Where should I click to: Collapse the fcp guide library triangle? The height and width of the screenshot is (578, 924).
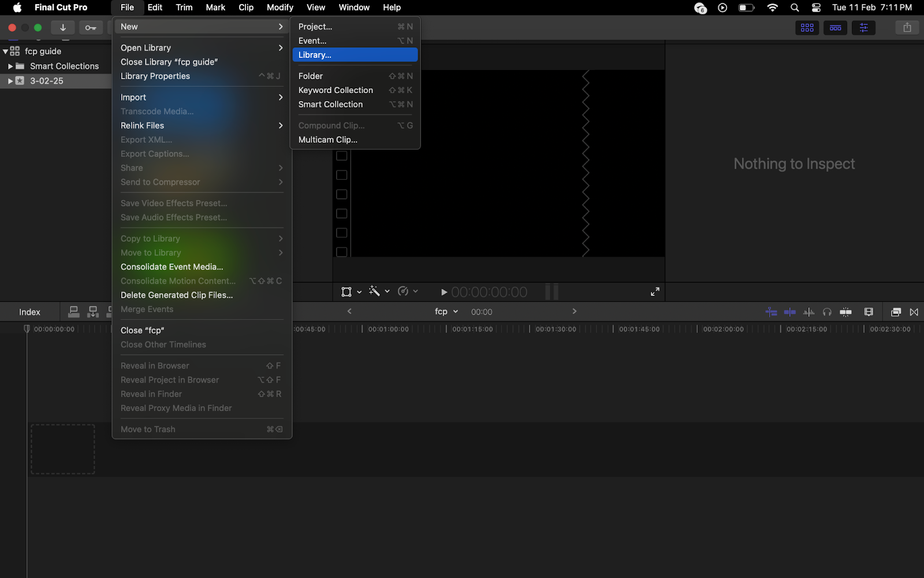click(x=5, y=51)
